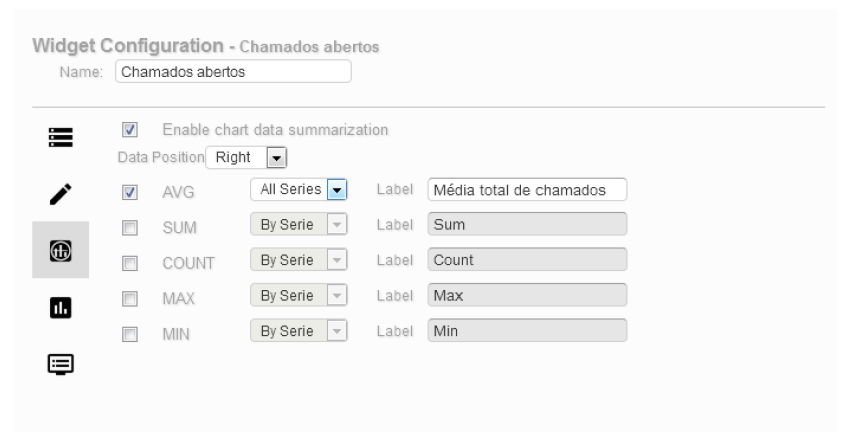Check the MAX checkbox

(129, 298)
